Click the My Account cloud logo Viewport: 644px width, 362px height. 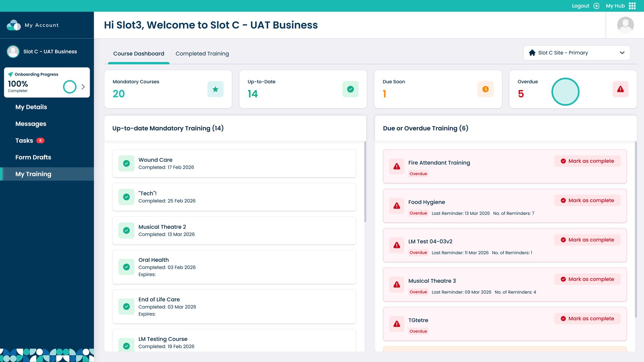point(14,25)
